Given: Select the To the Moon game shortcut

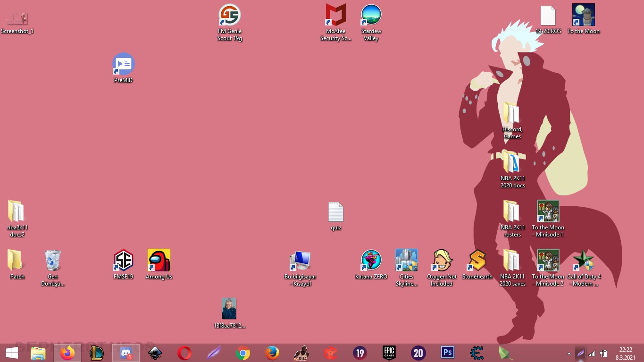Looking at the screenshot, I should click(584, 19).
